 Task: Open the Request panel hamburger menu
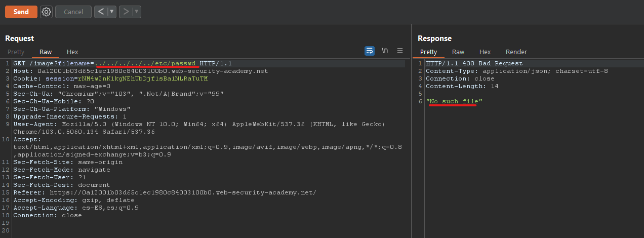(x=400, y=51)
